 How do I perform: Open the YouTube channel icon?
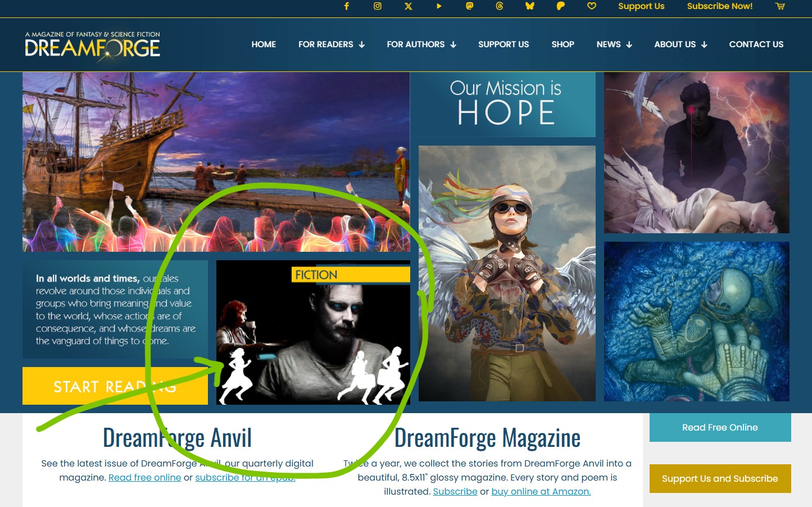tap(439, 7)
